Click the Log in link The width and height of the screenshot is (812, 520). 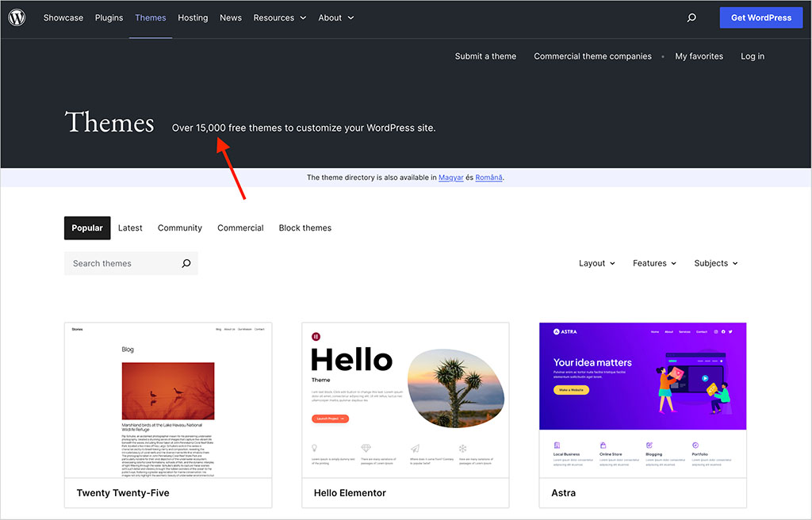coord(752,56)
